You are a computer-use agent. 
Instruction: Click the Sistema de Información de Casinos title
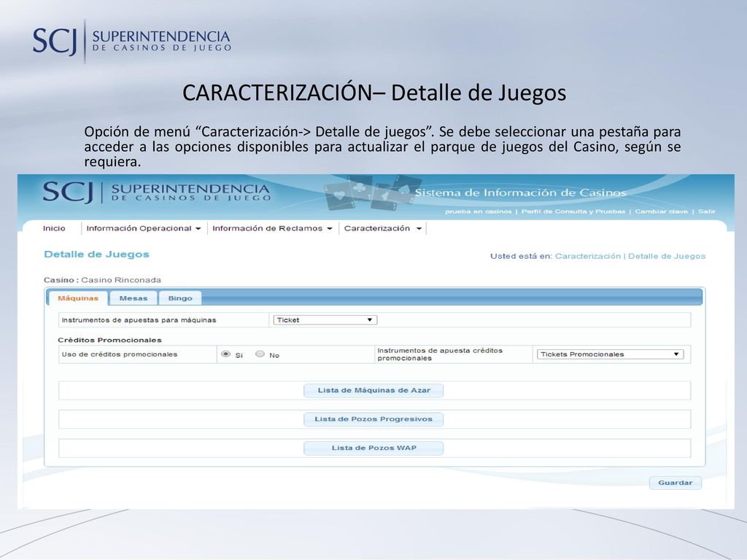pyautogui.click(x=520, y=192)
